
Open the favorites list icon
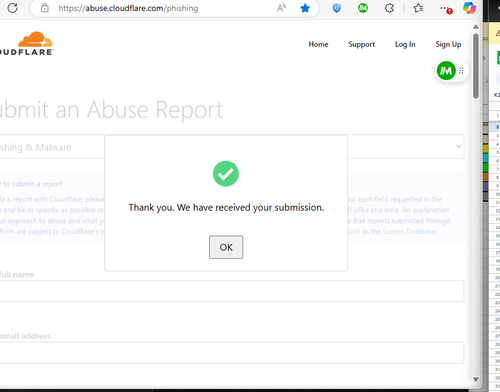point(418,8)
